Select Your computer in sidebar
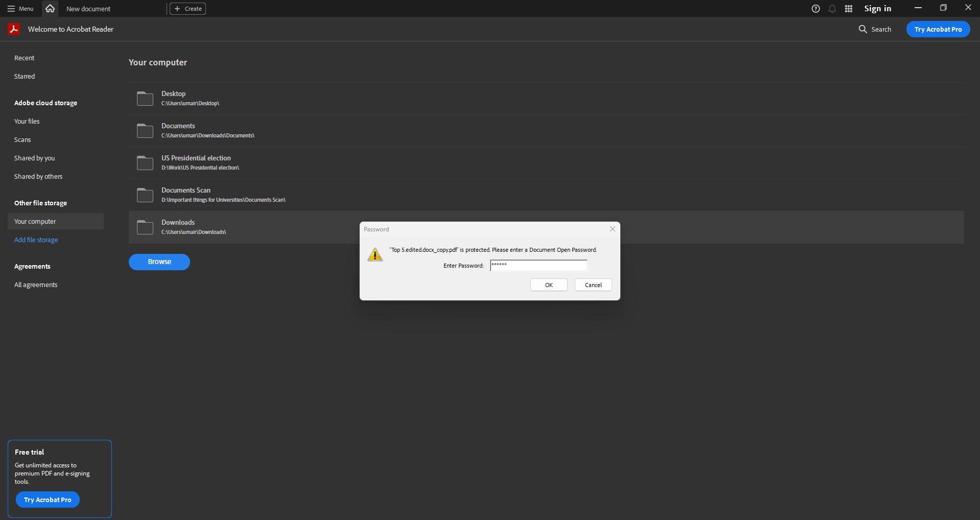Screen dimensions: 980x520 [56, 221]
